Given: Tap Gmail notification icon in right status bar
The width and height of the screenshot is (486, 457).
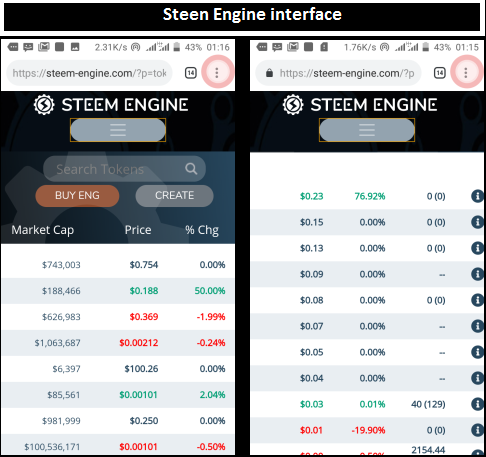Looking at the screenshot, I should click(293, 47).
